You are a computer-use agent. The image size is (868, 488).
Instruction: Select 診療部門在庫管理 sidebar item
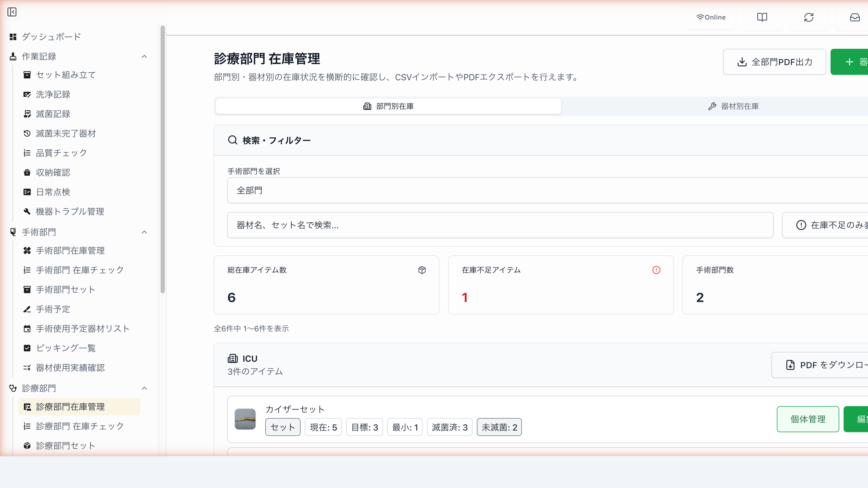point(79,407)
